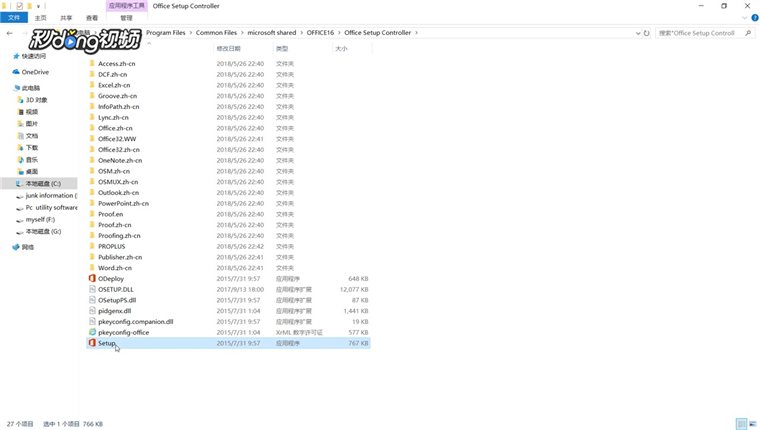Expand the ribbon with the chevron

click(x=744, y=18)
